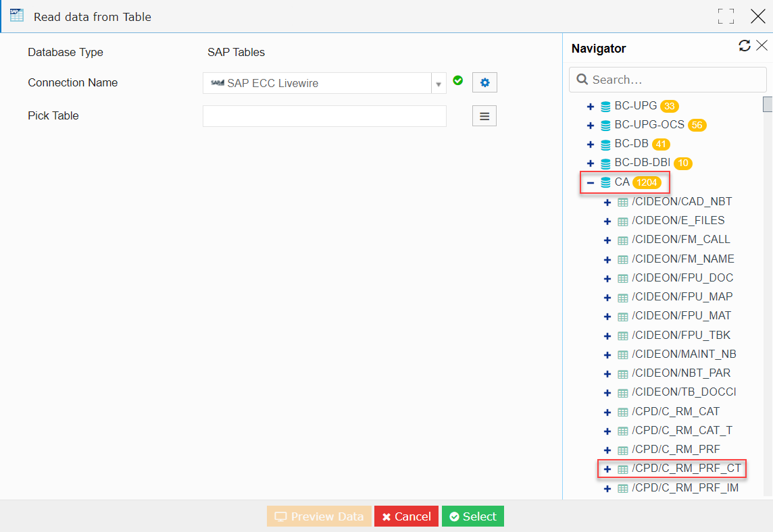The image size is (773, 532).
Task: Expand the /CIDEON/CAD_NBT table
Action: coord(607,203)
